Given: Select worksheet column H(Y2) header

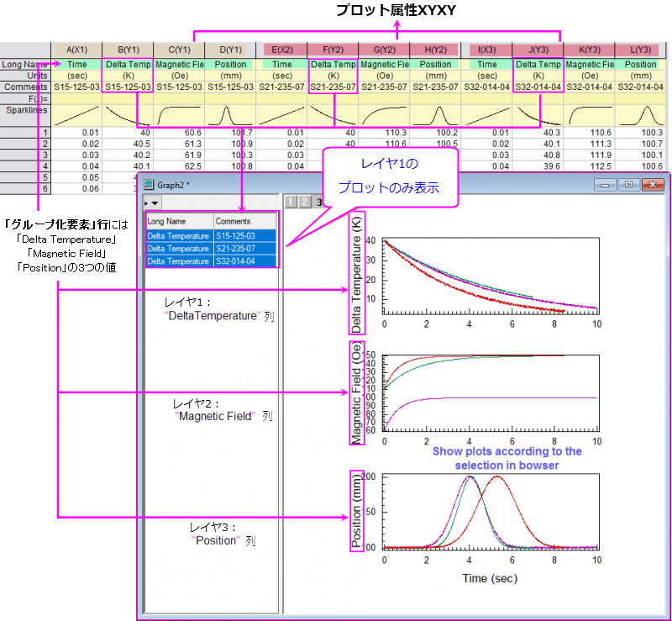Looking at the screenshot, I should point(435,50).
